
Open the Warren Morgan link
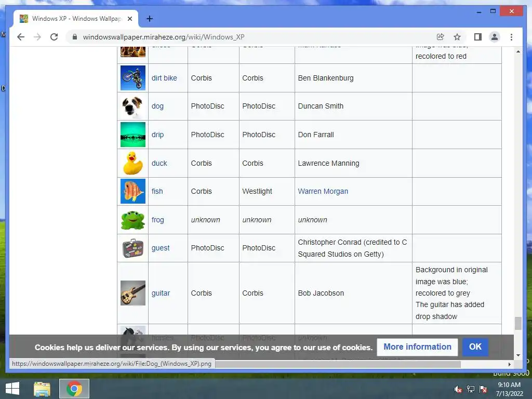[323, 191]
